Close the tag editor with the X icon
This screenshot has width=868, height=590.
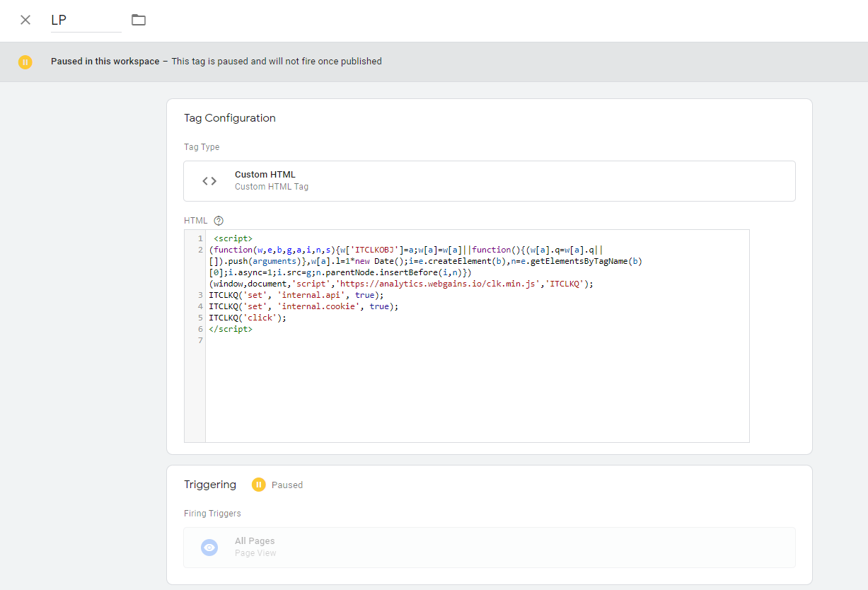25,20
